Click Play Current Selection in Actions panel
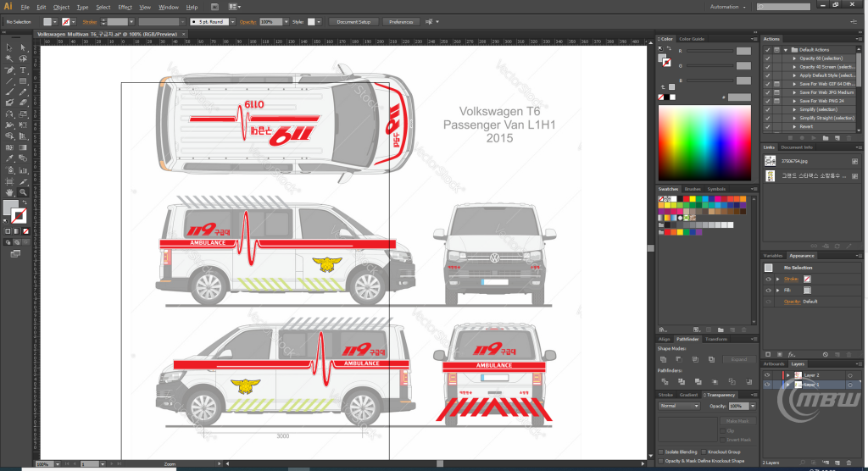The height and width of the screenshot is (471, 868). 814,138
